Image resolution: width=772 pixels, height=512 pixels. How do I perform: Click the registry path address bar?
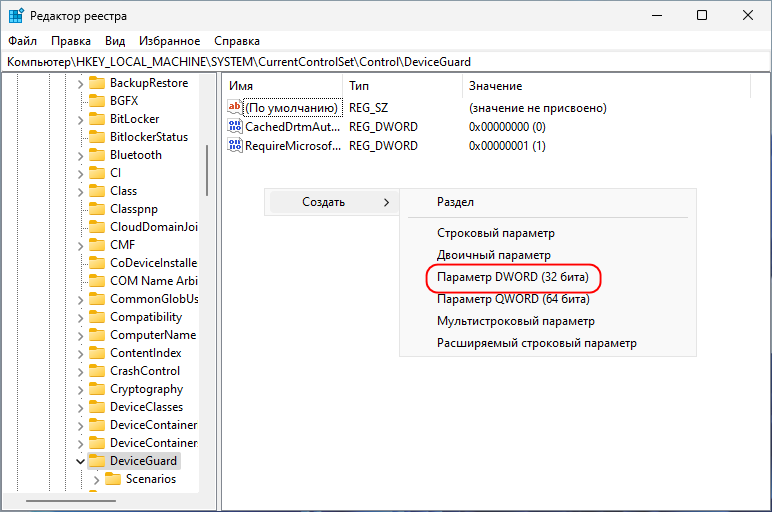click(x=385, y=62)
